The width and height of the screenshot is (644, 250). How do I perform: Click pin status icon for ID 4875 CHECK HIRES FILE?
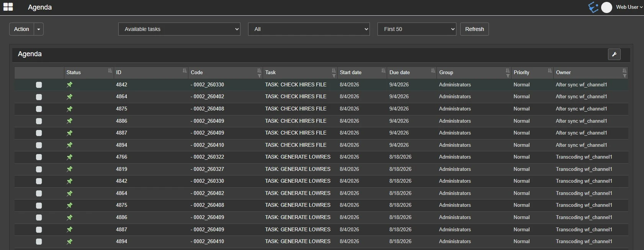pyautogui.click(x=69, y=109)
